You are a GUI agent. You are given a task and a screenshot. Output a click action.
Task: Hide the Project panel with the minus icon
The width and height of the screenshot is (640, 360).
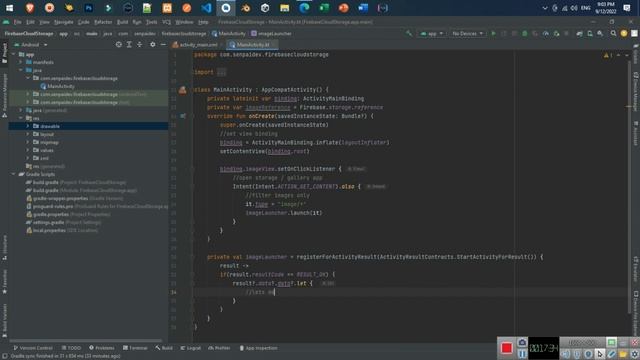point(163,44)
